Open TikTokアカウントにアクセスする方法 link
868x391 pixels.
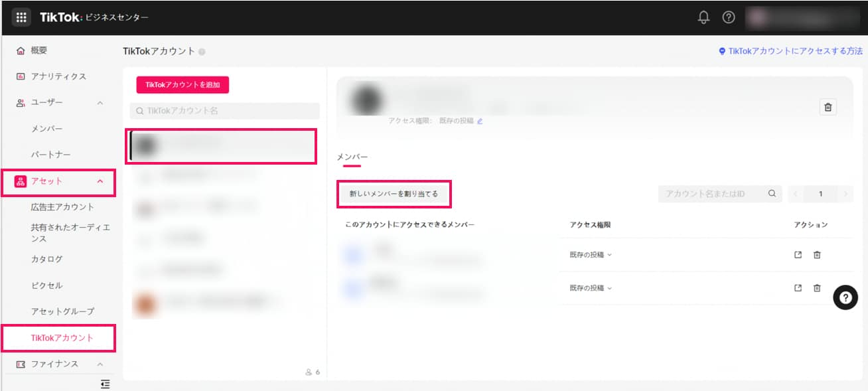(791, 51)
